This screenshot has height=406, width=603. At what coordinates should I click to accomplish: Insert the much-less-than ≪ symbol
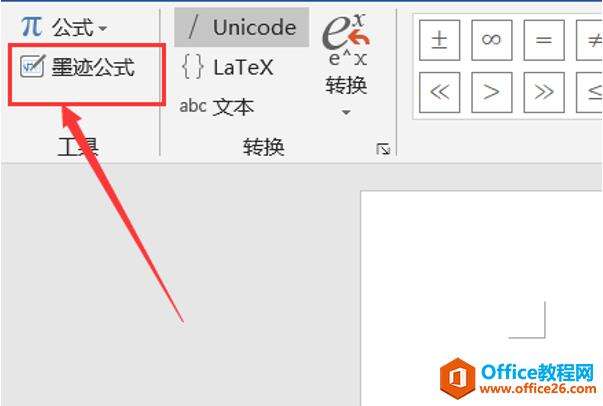pos(440,92)
